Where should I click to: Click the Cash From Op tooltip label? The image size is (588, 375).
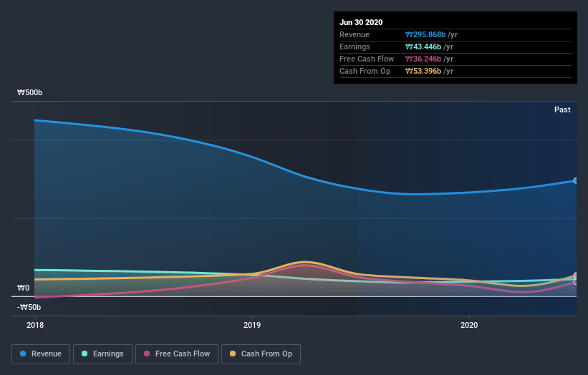(365, 71)
